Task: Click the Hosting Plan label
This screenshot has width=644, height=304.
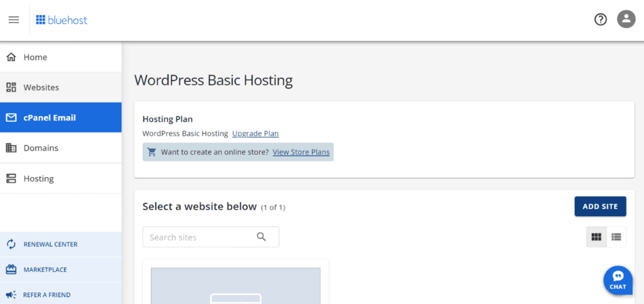Action: tap(167, 119)
